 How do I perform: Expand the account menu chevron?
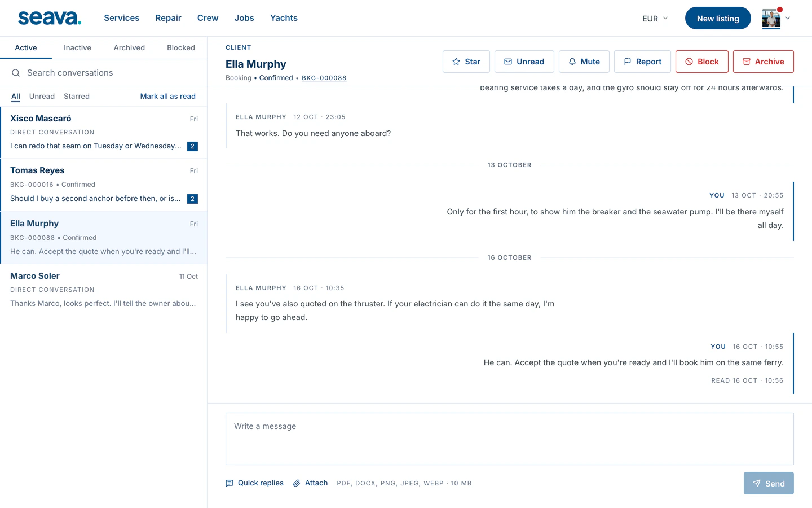point(788,18)
